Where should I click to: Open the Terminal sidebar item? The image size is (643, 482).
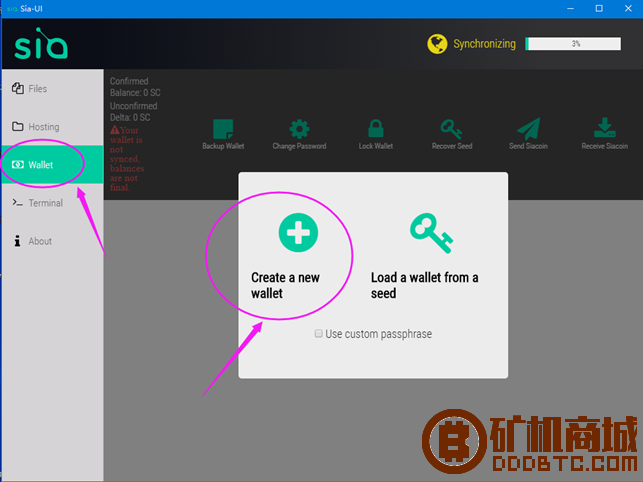[52, 203]
